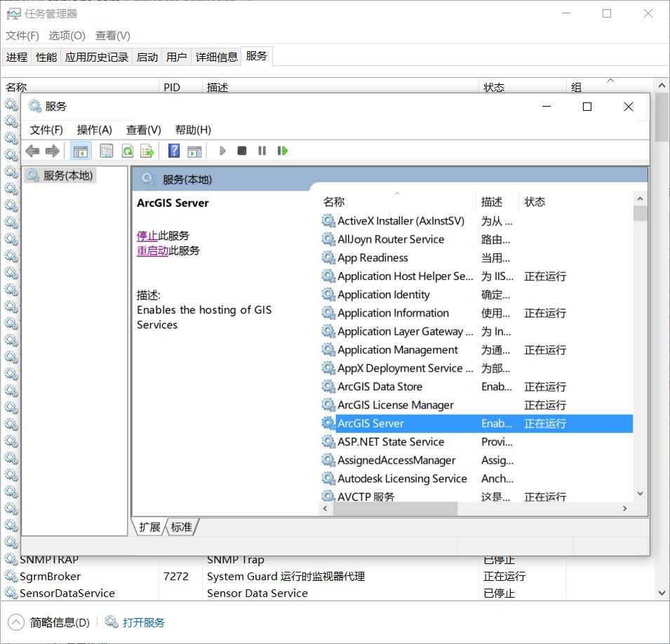Switch to 性能 tab in Task Manager
Viewport: 670px width, 644px height.
[x=46, y=58]
